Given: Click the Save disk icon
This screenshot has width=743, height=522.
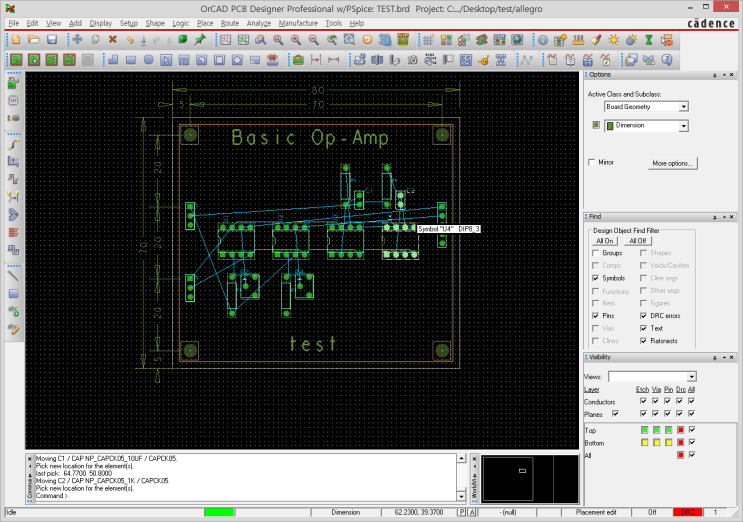Looking at the screenshot, I should [x=51, y=40].
